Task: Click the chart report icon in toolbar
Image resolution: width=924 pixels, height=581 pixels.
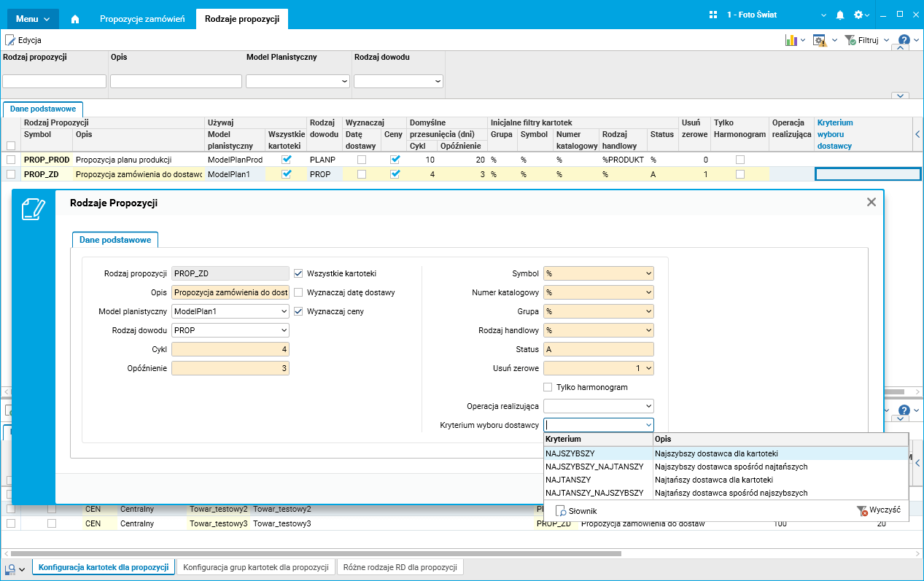Action: coord(791,40)
